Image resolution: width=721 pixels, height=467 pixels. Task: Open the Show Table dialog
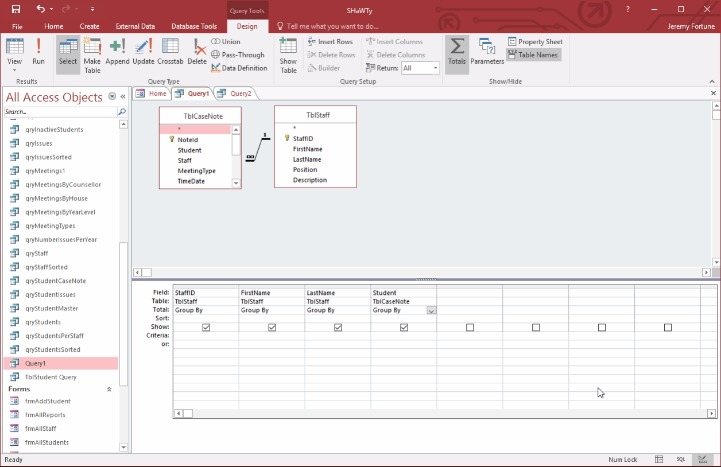point(288,56)
